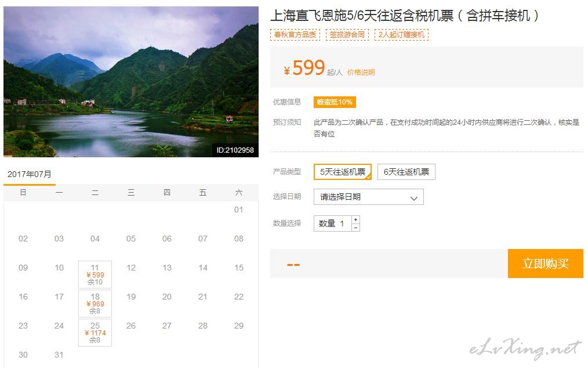Select July 11 priced ¥599 in calendar
Screen dimensions: 588x368
pos(95,275)
